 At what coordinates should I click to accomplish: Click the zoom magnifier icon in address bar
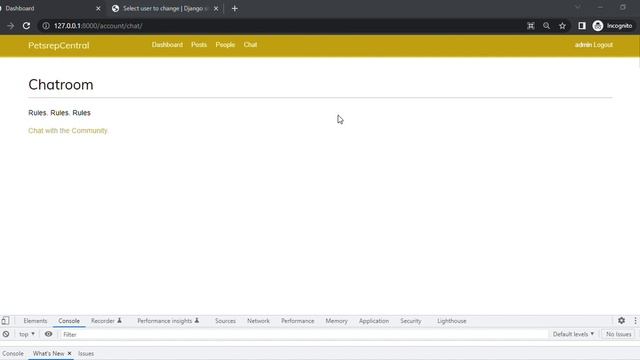[547, 26]
